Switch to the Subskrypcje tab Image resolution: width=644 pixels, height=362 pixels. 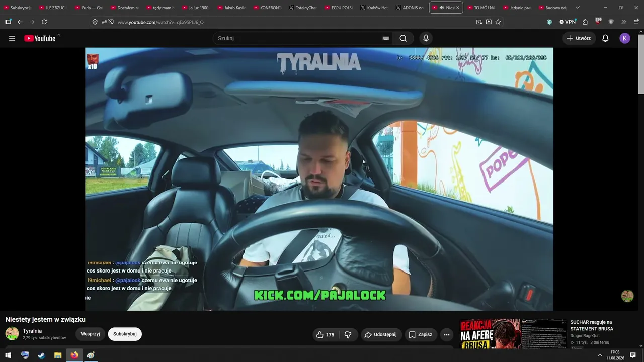pyautogui.click(x=18, y=8)
